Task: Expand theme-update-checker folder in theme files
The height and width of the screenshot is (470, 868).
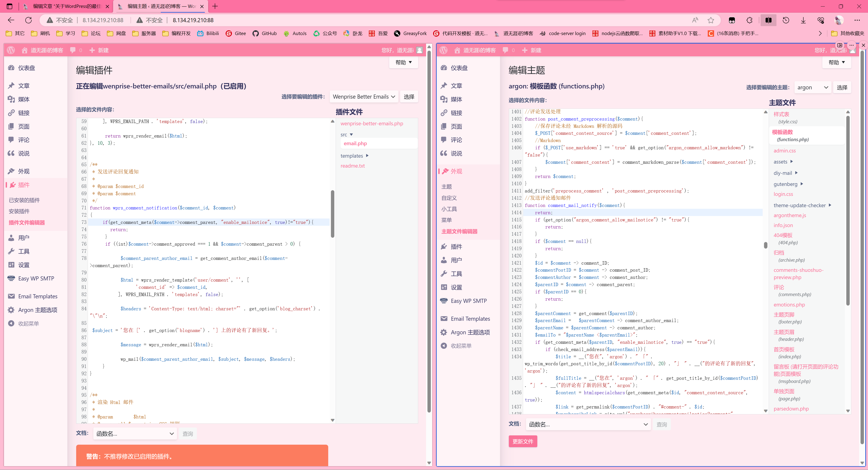Action: pos(802,205)
